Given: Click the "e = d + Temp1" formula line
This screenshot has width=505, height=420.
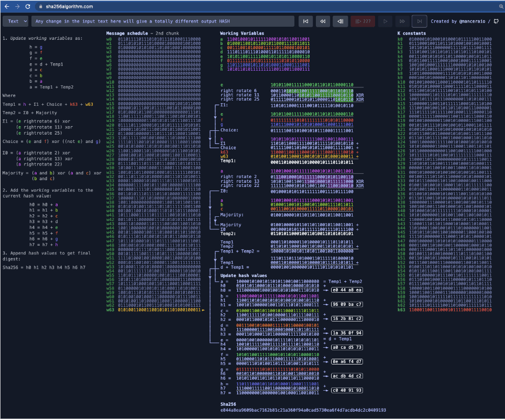Looking at the screenshot, I should (46, 64).
